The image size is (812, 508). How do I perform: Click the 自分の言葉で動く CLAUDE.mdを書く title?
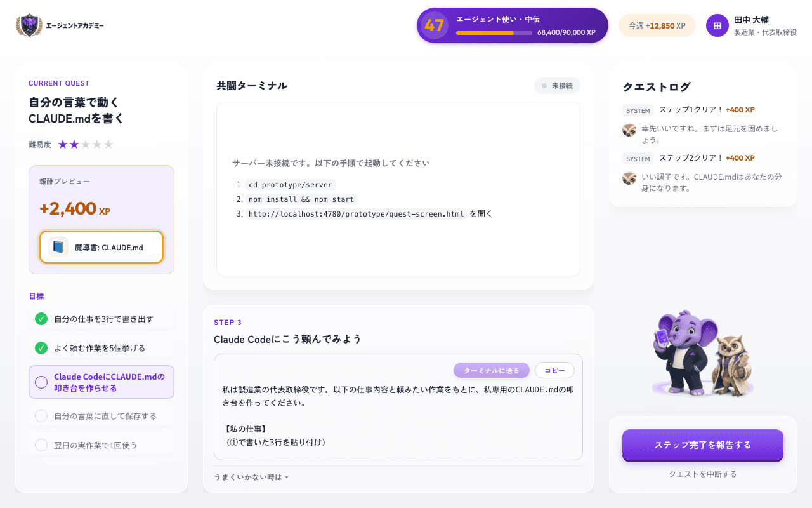point(77,110)
